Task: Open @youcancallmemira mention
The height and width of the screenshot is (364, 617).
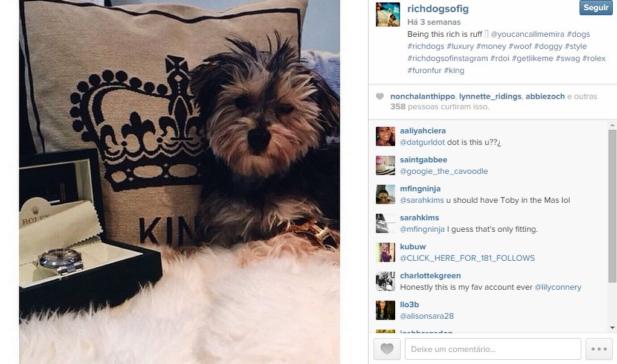Action: coord(528,34)
